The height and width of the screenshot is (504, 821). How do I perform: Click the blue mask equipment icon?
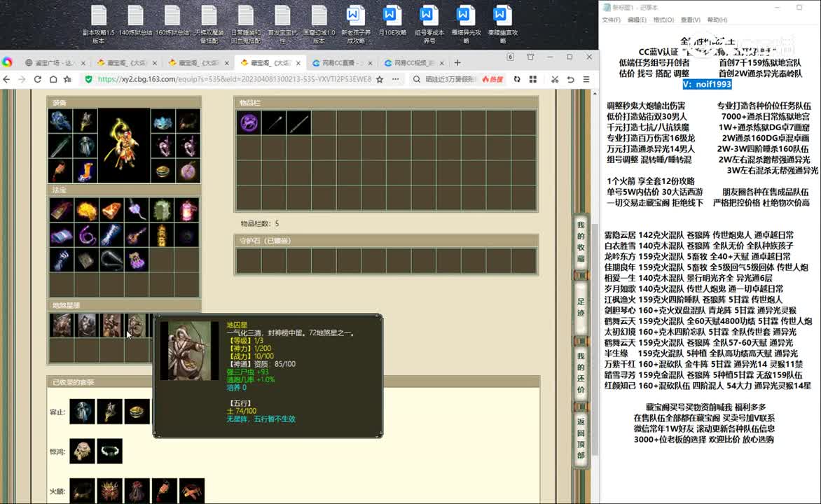coord(163,122)
